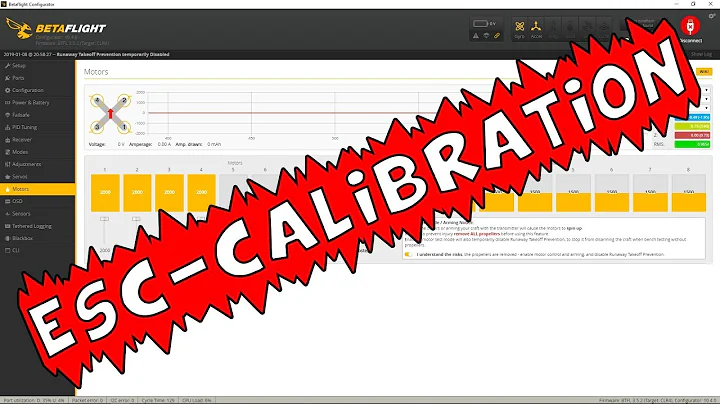
Task: Click the servo 7 output bar
Action: 650,193
